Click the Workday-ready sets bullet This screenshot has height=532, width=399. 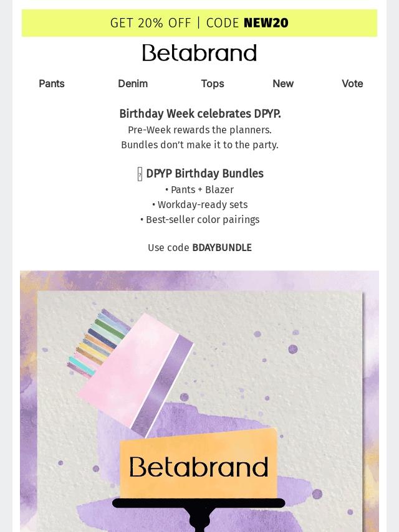[199, 205]
